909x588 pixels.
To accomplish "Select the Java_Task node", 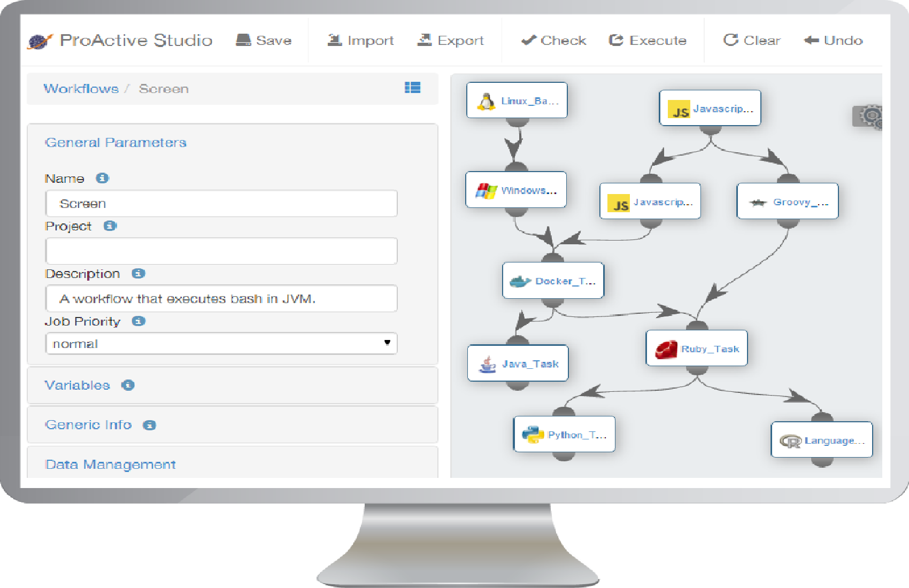I will (x=518, y=363).
